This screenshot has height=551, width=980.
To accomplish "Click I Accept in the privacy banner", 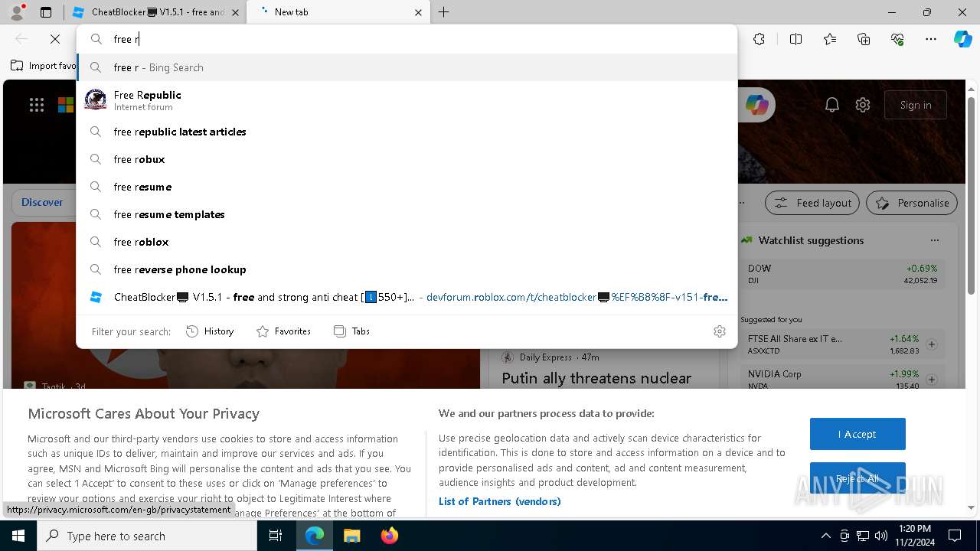I will pos(857,434).
